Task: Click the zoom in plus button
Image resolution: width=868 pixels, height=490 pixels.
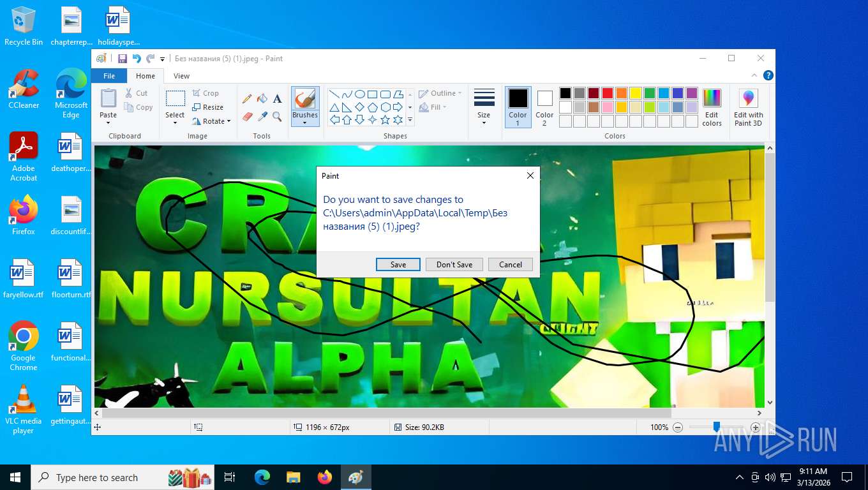Action: (x=755, y=427)
